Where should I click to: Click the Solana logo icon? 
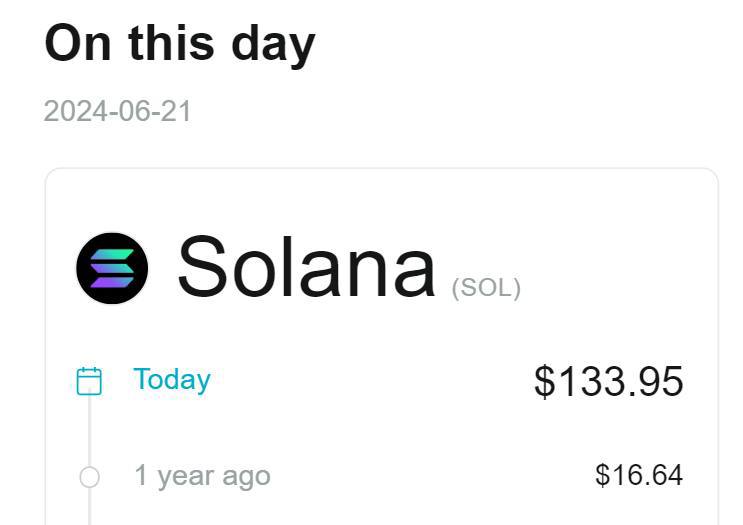(112, 268)
